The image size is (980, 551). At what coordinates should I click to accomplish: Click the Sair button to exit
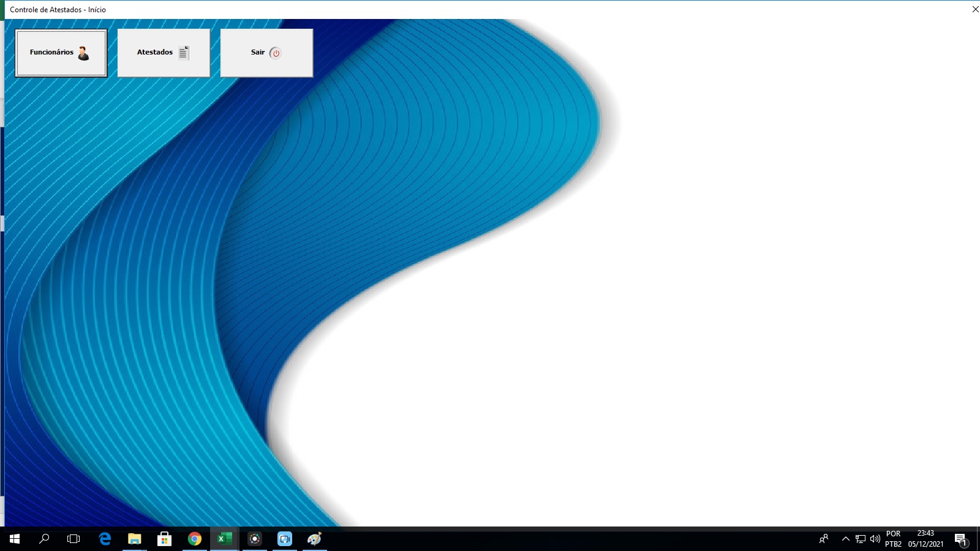point(266,53)
